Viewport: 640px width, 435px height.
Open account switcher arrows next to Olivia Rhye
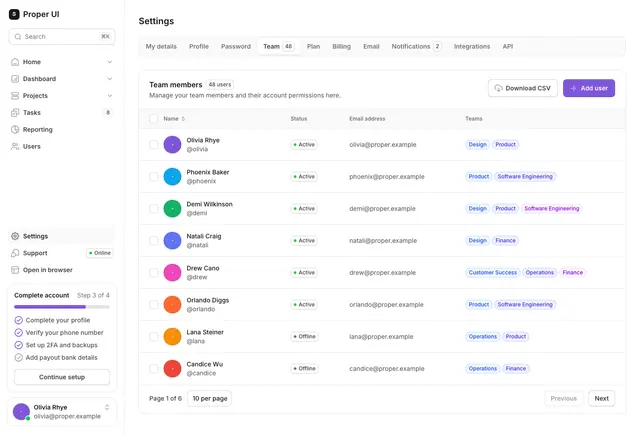pos(107,407)
